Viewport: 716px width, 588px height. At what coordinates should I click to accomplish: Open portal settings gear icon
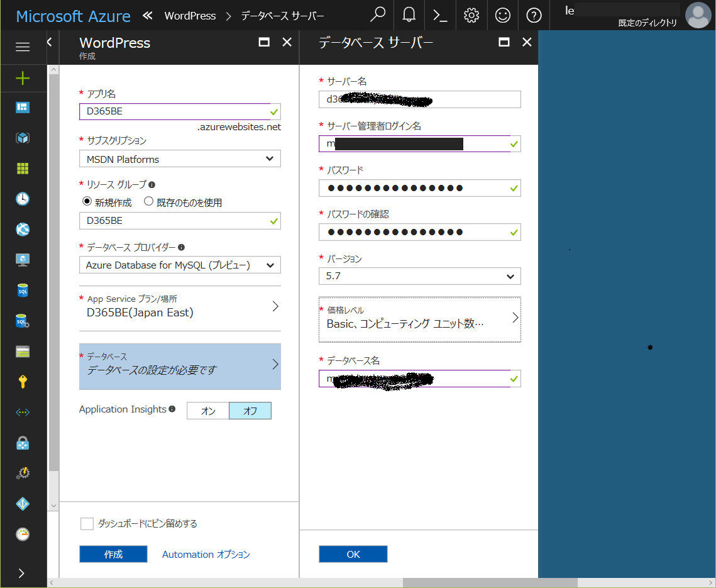click(x=471, y=16)
